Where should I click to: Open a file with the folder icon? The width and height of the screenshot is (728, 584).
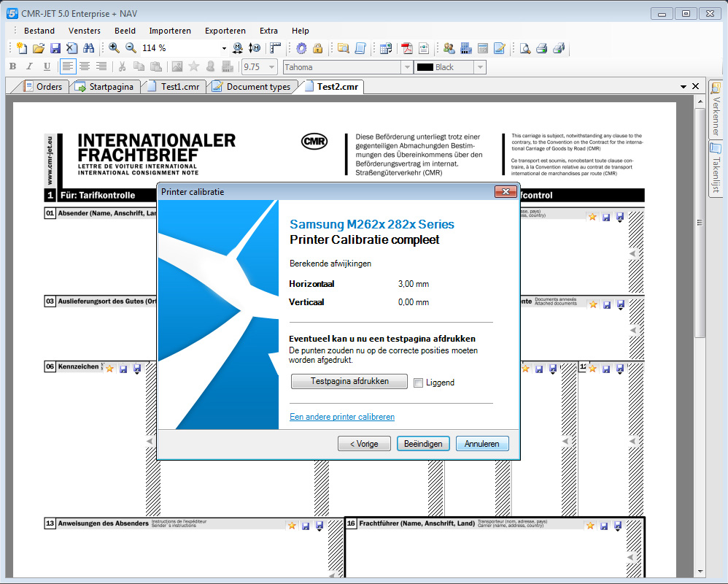click(x=39, y=48)
